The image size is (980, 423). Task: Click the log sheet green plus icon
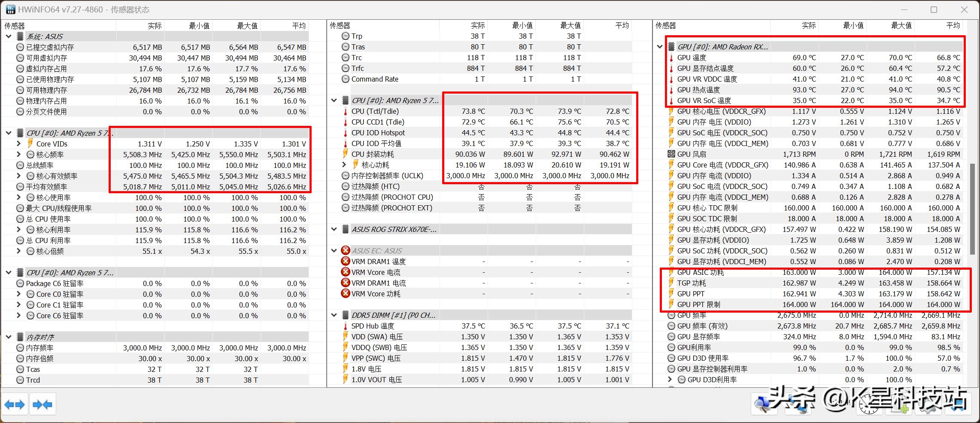898,405
